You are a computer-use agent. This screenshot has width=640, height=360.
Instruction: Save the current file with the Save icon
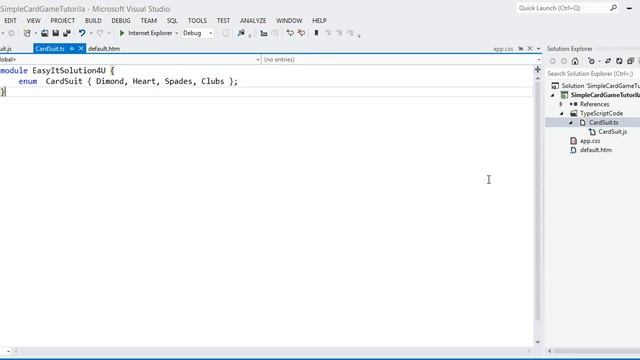click(56, 33)
